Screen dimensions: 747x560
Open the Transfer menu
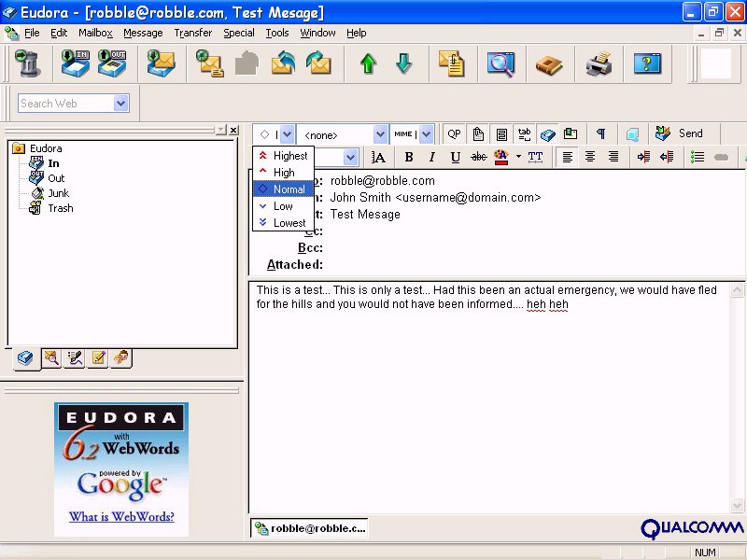click(x=193, y=33)
